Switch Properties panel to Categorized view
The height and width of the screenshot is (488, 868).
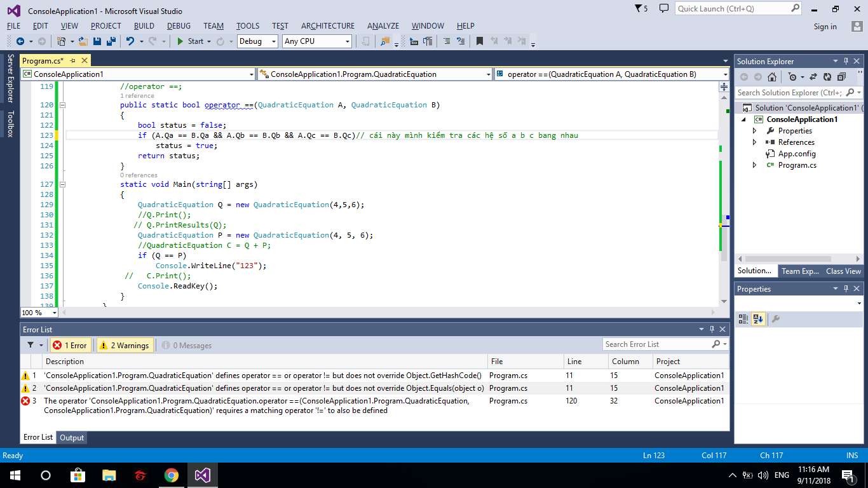pyautogui.click(x=743, y=319)
